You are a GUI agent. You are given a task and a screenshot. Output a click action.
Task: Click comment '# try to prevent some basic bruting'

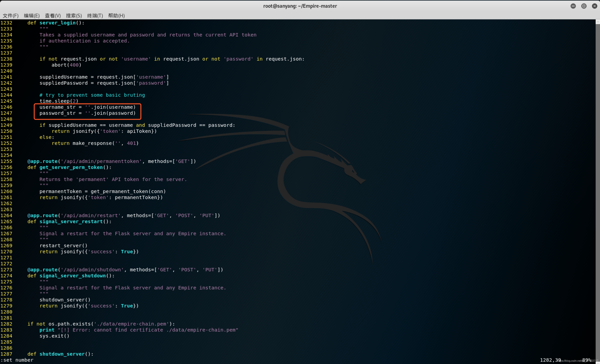(92, 95)
